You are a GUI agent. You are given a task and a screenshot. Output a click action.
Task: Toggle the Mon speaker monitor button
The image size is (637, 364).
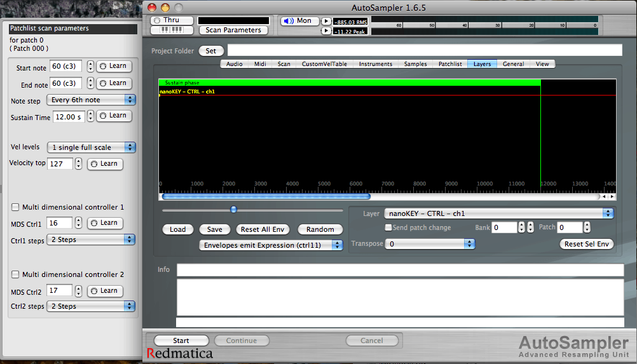(299, 21)
